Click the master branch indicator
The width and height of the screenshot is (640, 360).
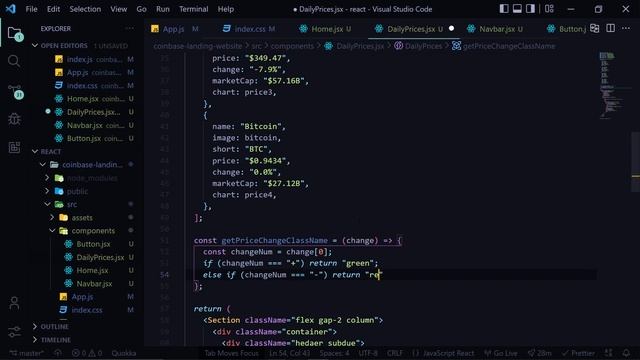(x=27, y=353)
